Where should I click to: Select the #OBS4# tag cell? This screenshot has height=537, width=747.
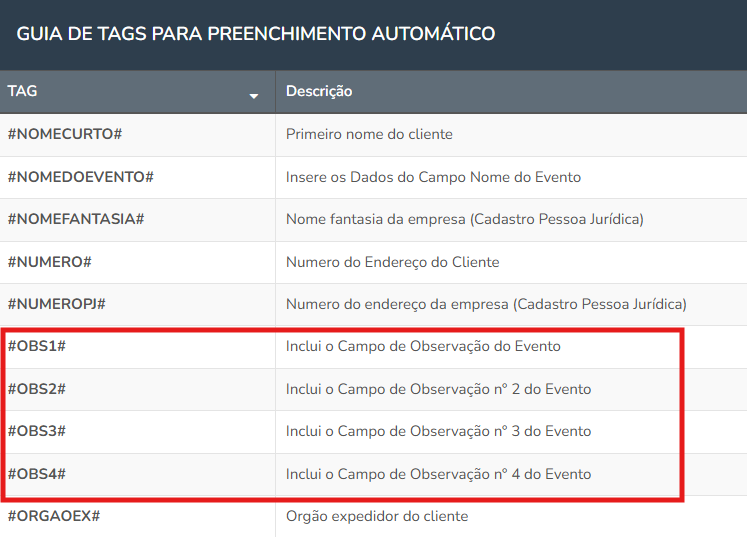pos(138,474)
